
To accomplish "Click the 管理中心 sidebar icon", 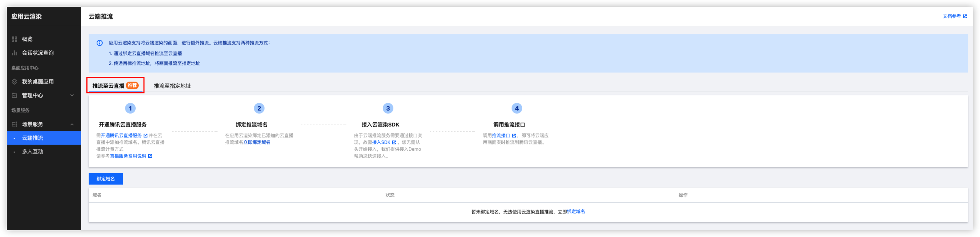I will (x=14, y=96).
